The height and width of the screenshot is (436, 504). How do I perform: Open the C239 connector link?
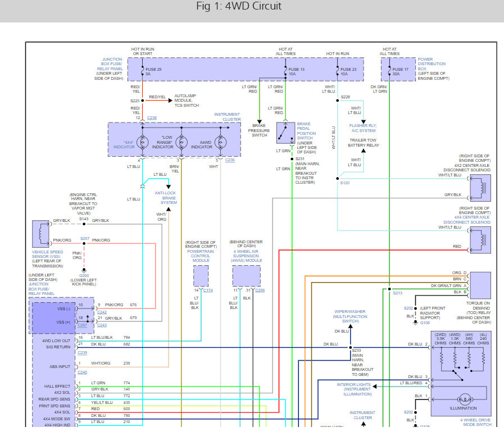[x=82, y=353]
